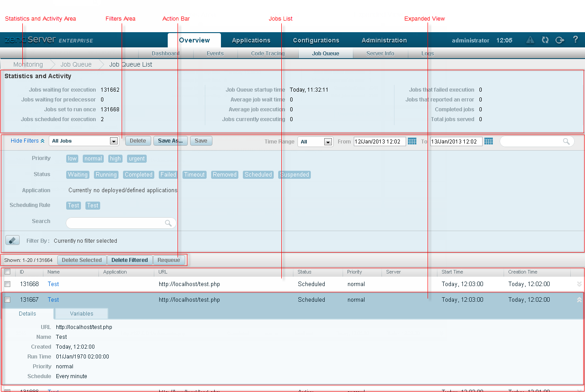Click the magnifier icon in top-right search
The height and width of the screenshot is (392, 585).
pos(566,141)
